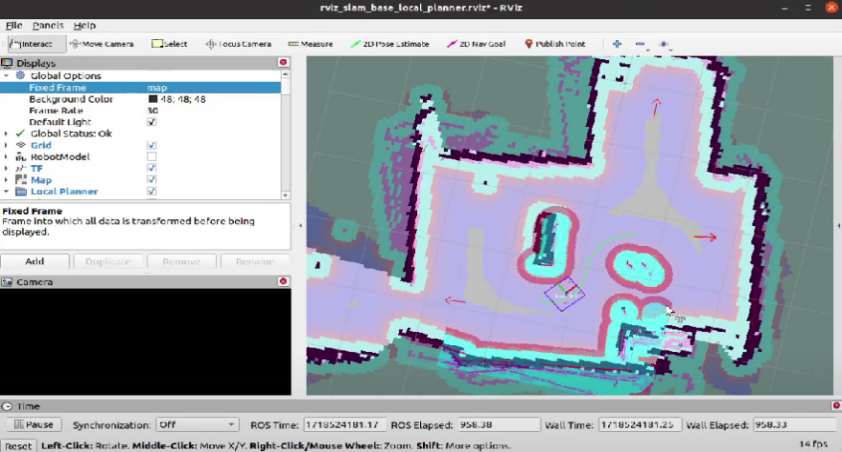
Task: Click the eye view options toolbar icon
Action: click(x=664, y=44)
